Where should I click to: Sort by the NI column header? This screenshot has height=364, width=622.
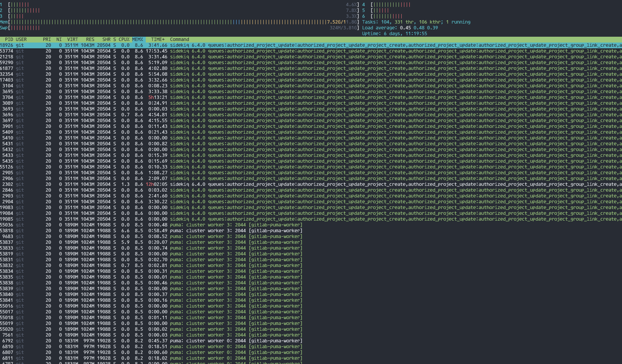59,39
